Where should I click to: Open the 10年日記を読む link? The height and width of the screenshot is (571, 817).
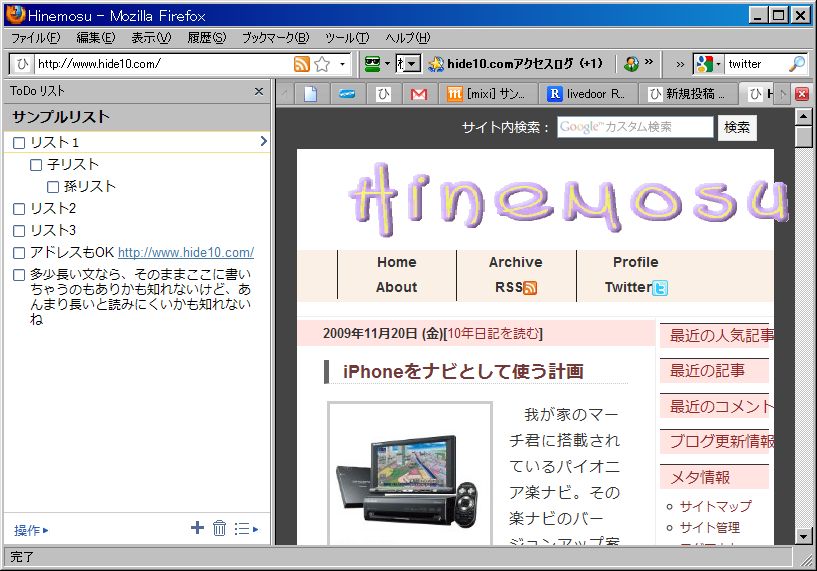click(493, 334)
